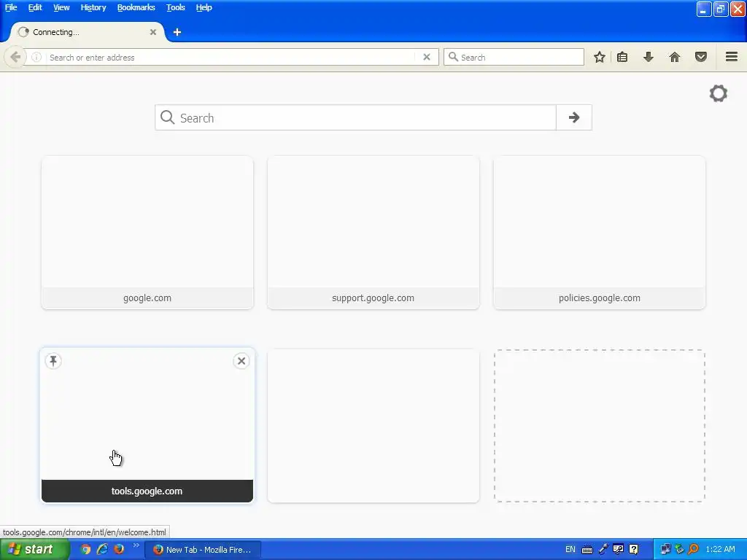Close the Connecting... tab
Image resolution: width=747 pixels, height=560 pixels.
pos(153,32)
